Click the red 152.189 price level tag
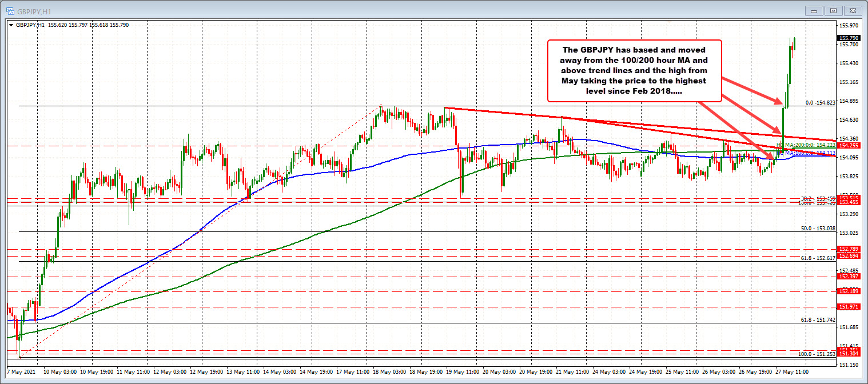Screen dimensions: 868x384 (x=848, y=291)
